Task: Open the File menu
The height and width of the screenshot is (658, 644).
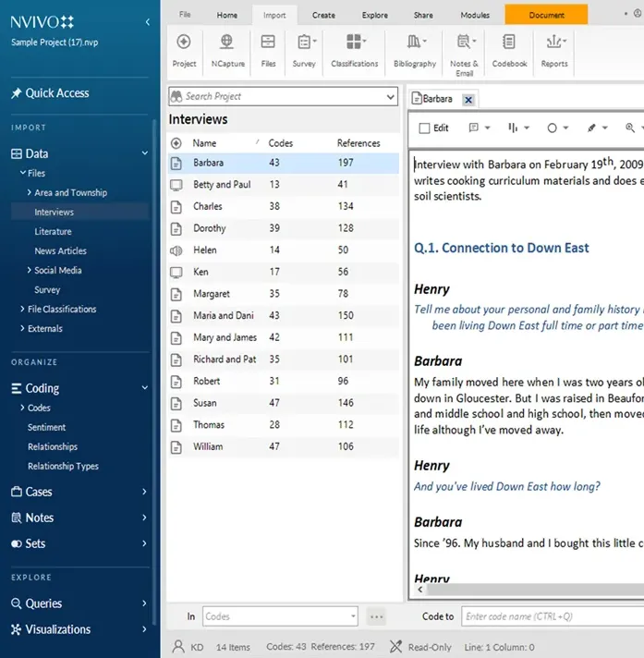Action: pos(185,15)
